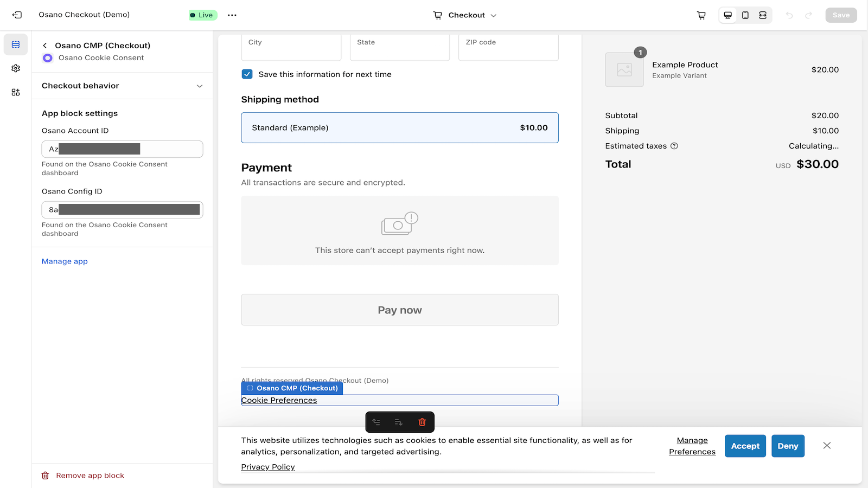Move the block down in floating toolbar
Screen dimensions: 868x488
pyautogui.click(x=399, y=422)
